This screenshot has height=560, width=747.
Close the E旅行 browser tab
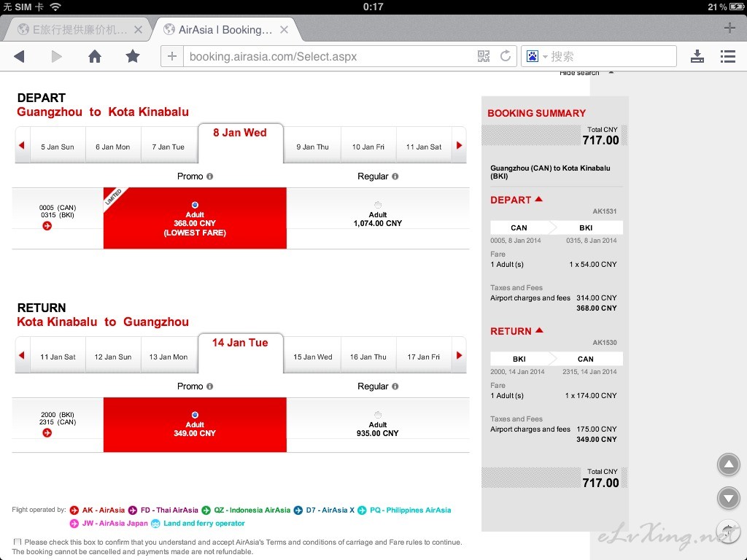(x=138, y=30)
